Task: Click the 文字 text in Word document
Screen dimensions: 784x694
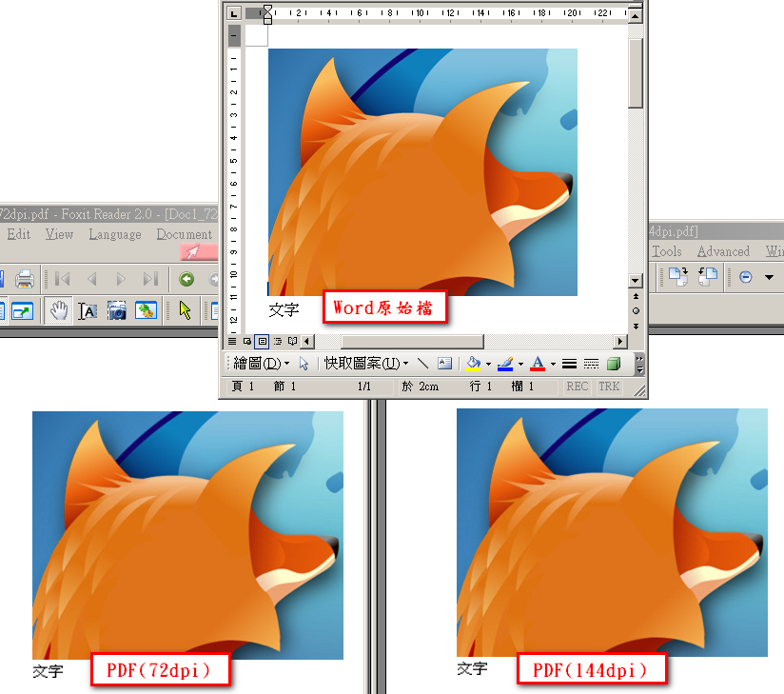Action: (284, 309)
